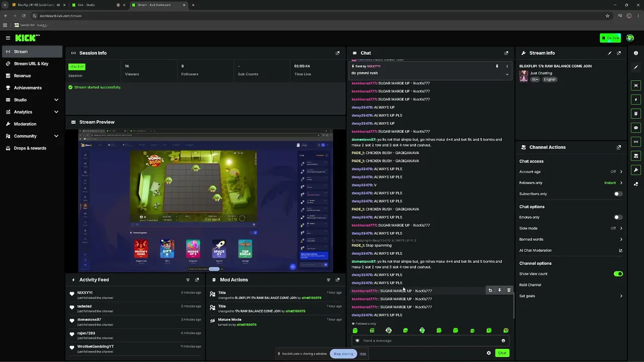Image resolution: width=644 pixels, height=362 pixels.
Task: Toggle the Emotes only switch
Action: tap(618, 217)
